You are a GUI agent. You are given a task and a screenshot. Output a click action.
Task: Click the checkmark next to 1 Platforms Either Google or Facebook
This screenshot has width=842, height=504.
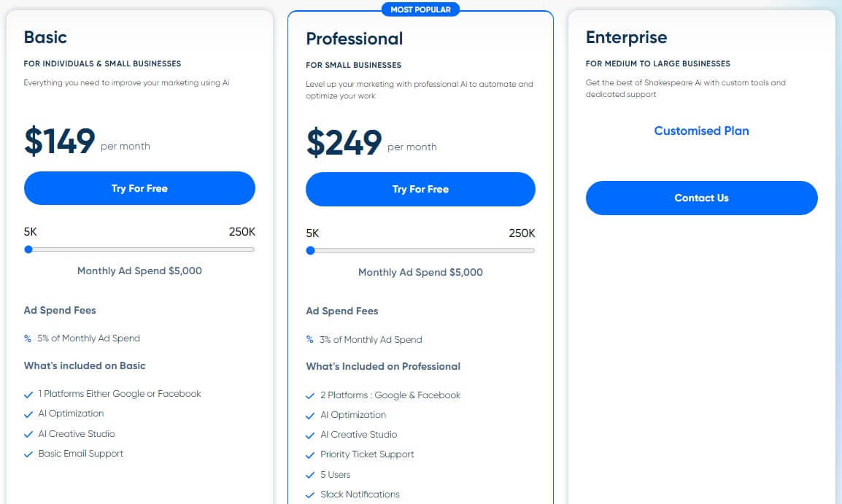tap(28, 393)
